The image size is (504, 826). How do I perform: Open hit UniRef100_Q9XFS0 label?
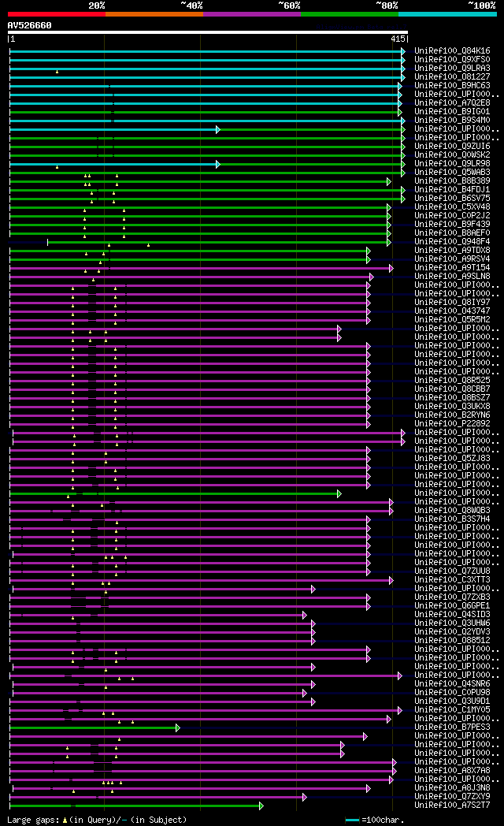pyautogui.click(x=452, y=60)
